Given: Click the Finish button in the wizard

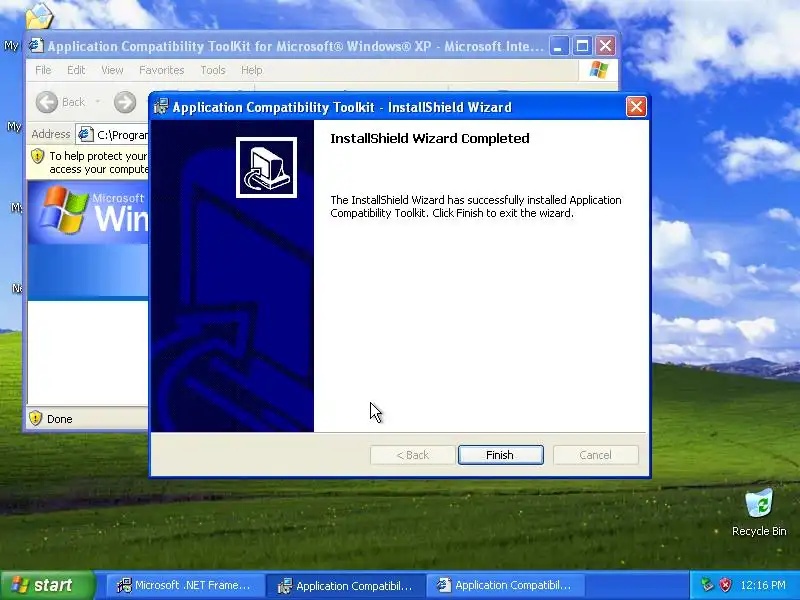Looking at the screenshot, I should pyautogui.click(x=501, y=455).
